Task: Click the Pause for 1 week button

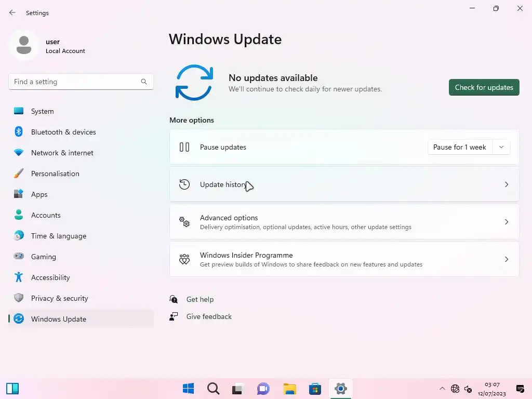Action: 460,147
